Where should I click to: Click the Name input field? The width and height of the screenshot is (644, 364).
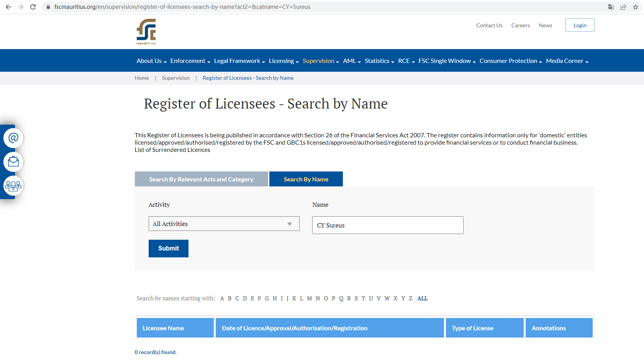(x=388, y=225)
